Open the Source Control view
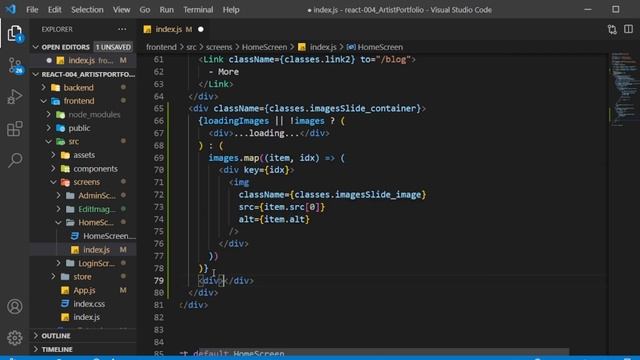Screen dimensions: 640x360 pyautogui.click(x=15, y=65)
